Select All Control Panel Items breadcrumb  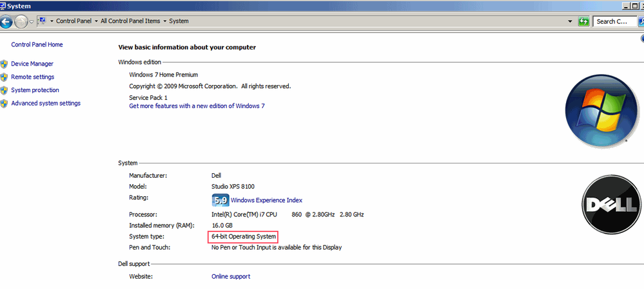130,21
